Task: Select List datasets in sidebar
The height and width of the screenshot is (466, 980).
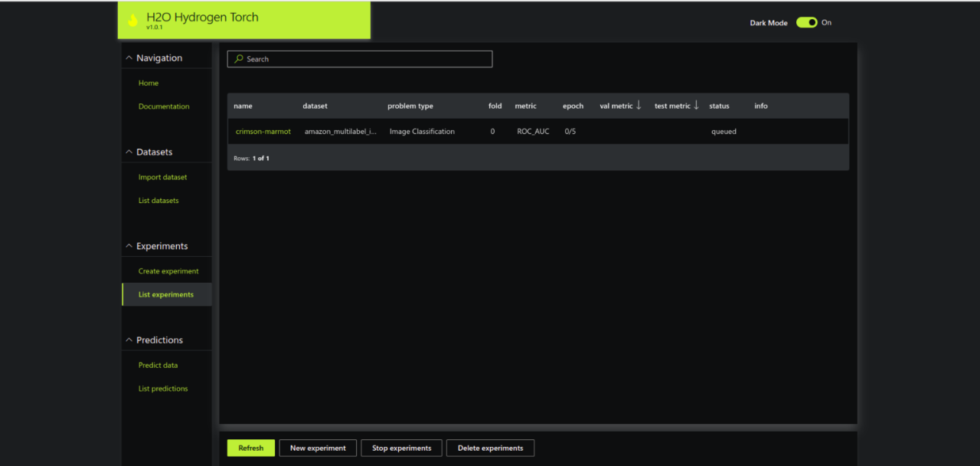Action: coord(158,201)
